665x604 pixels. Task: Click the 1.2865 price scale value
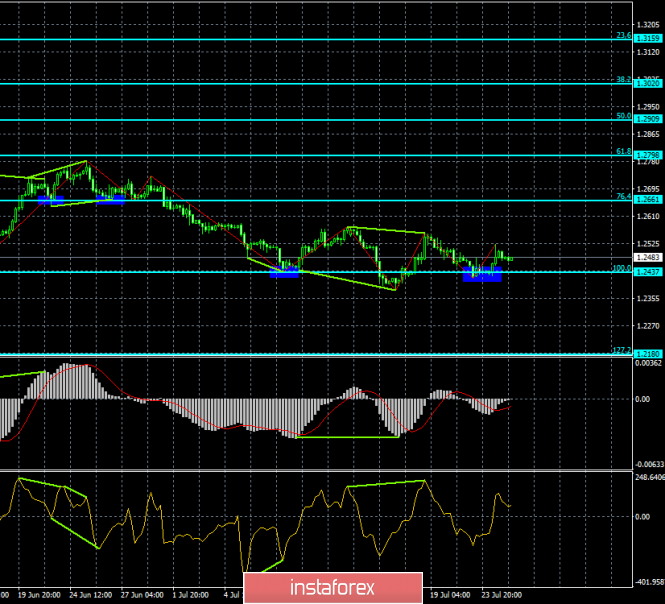(648, 134)
